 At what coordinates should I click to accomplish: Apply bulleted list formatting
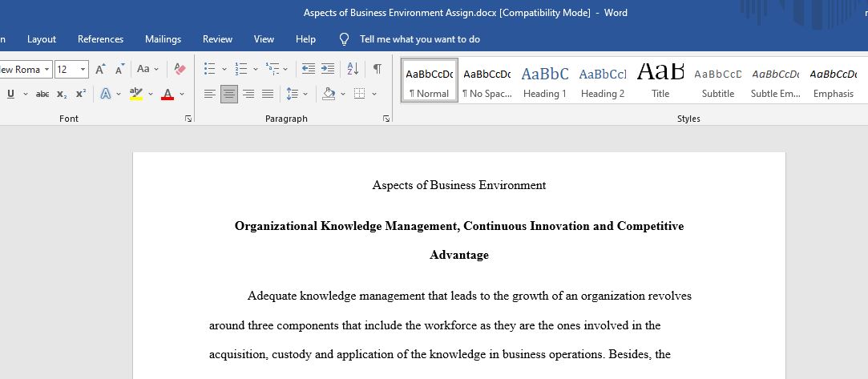pos(209,69)
